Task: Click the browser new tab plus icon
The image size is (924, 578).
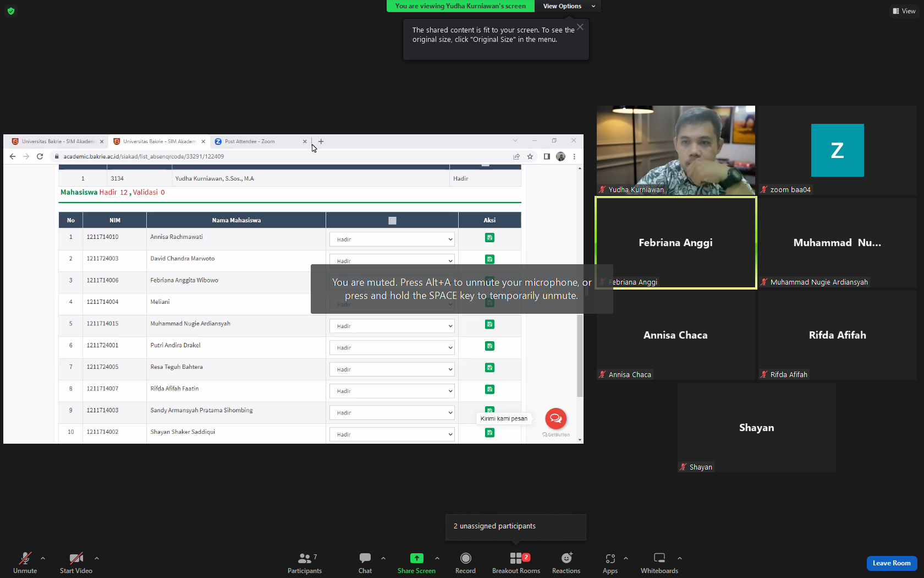Action: [321, 141]
